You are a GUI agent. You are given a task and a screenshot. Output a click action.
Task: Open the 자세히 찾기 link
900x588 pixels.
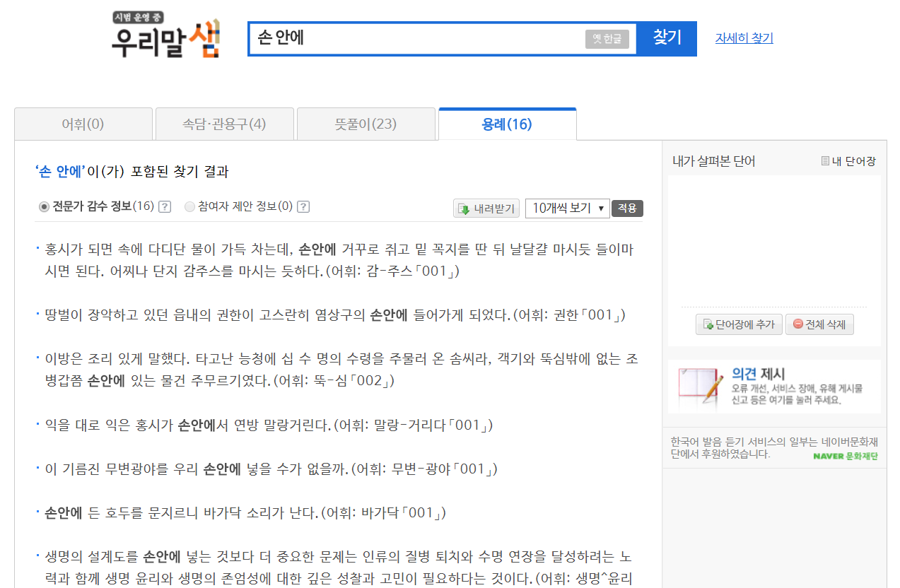click(x=743, y=38)
